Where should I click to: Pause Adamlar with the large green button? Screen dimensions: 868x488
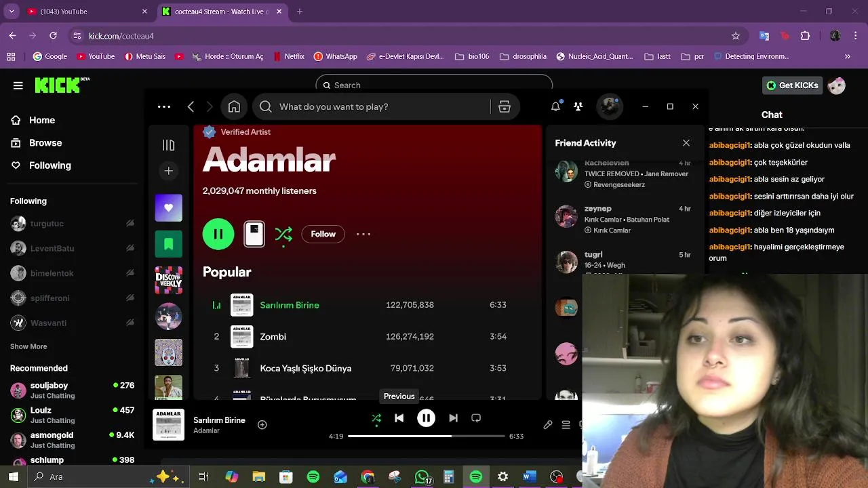tap(218, 234)
